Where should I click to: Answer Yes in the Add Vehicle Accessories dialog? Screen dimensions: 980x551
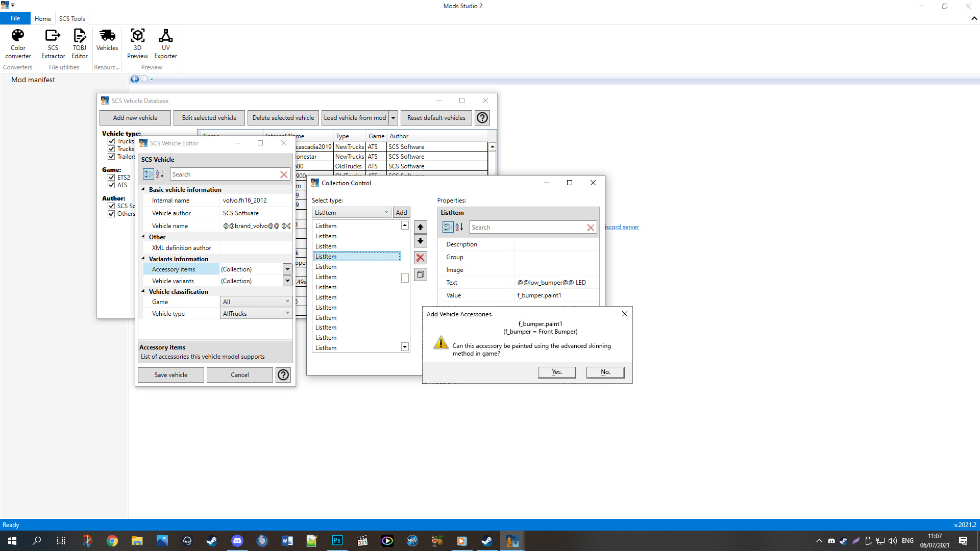[x=556, y=372]
